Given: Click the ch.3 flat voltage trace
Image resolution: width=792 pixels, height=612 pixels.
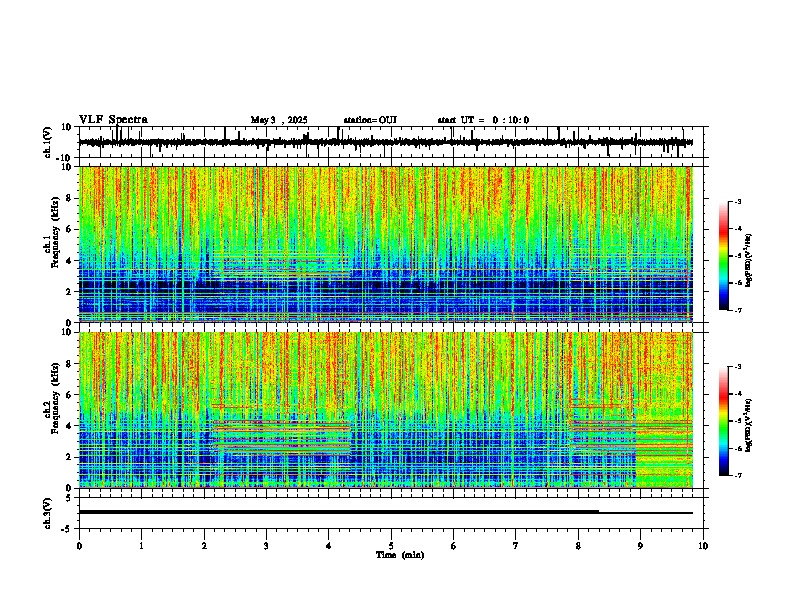Looking at the screenshot, I should point(385,512).
